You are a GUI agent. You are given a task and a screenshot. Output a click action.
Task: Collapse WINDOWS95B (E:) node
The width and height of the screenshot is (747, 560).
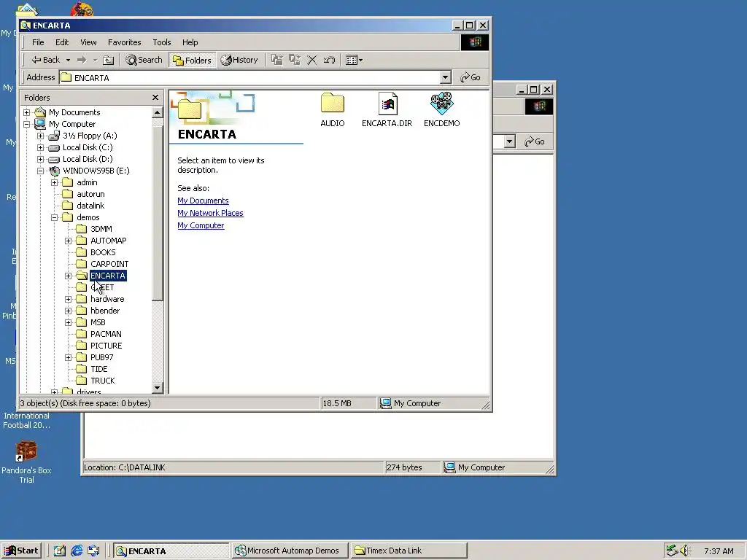click(x=41, y=171)
